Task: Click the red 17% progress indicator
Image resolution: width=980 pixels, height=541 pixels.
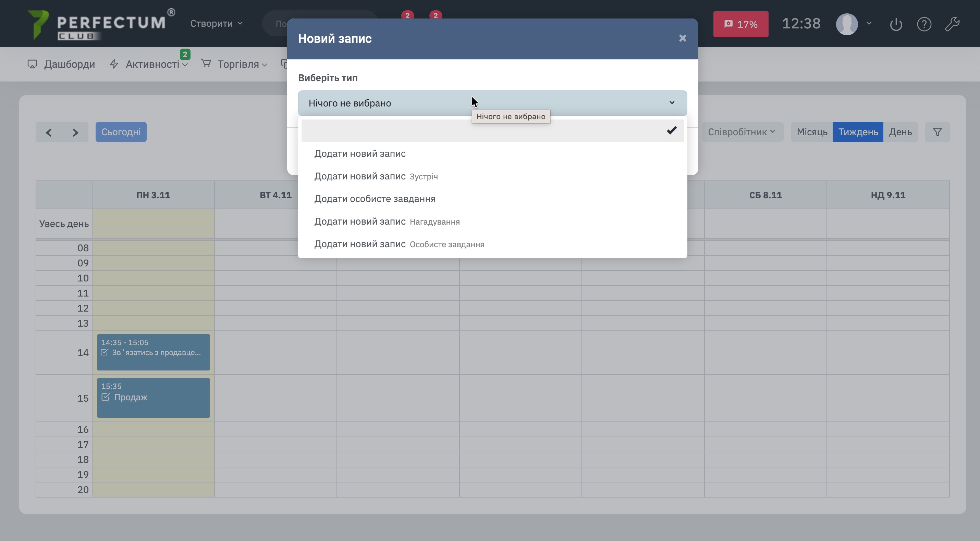Action: (x=740, y=24)
